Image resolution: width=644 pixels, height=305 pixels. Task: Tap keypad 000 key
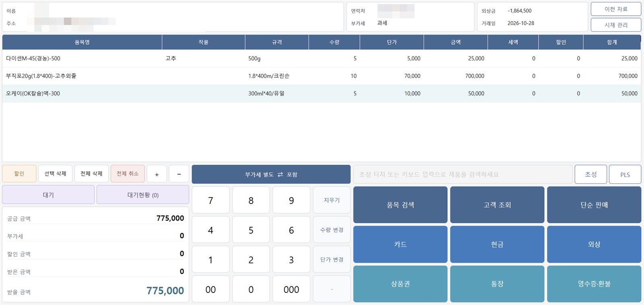291,289
